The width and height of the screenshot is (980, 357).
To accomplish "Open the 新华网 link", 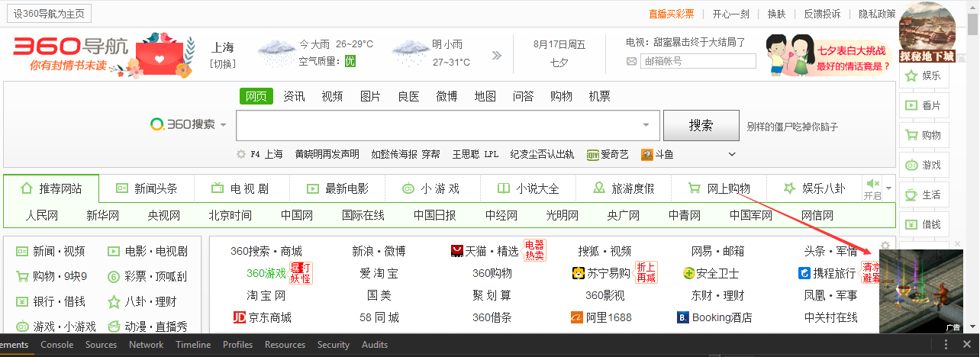I will pos(103,215).
